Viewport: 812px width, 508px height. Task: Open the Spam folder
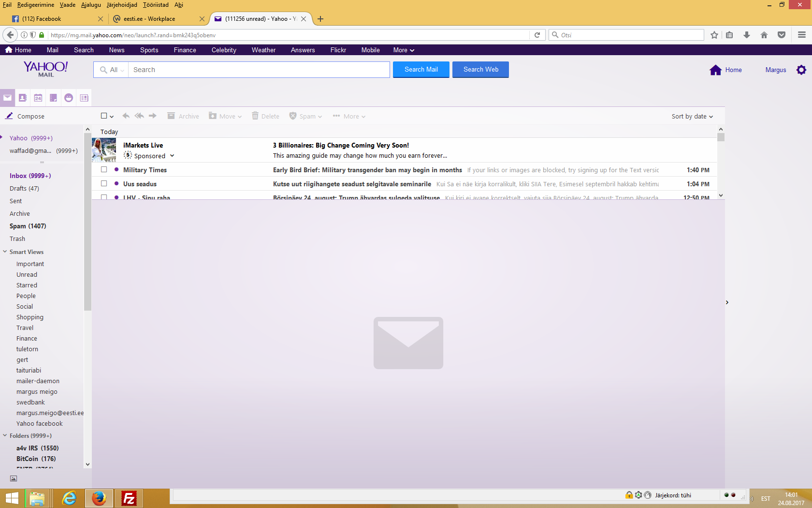click(x=28, y=226)
